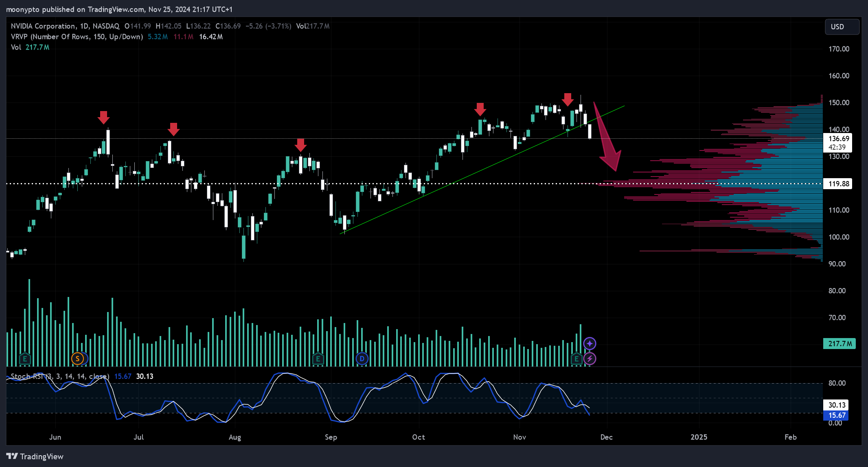Click the Aug label on time axis
This screenshot has width=868, height=467.
click(235, 437)
